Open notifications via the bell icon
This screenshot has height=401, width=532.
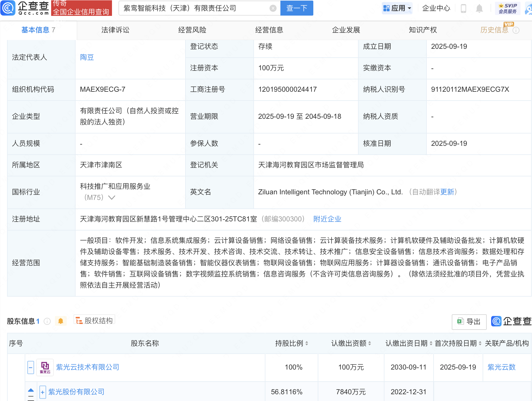479,8
